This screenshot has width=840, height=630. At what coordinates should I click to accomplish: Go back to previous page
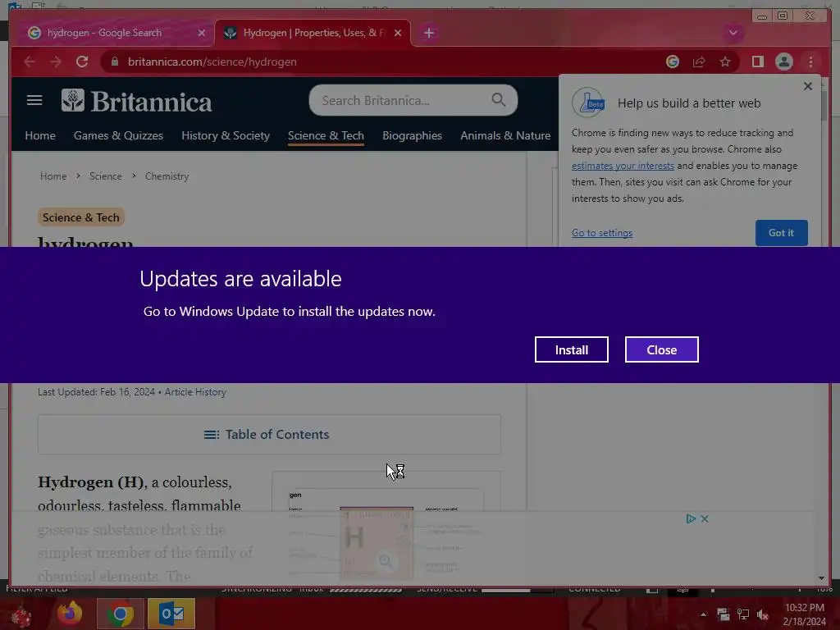coord(30,62)
